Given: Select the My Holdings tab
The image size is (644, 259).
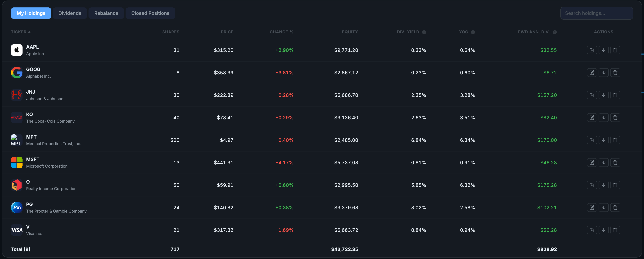Looking at the screenshot, I should 31,13.
